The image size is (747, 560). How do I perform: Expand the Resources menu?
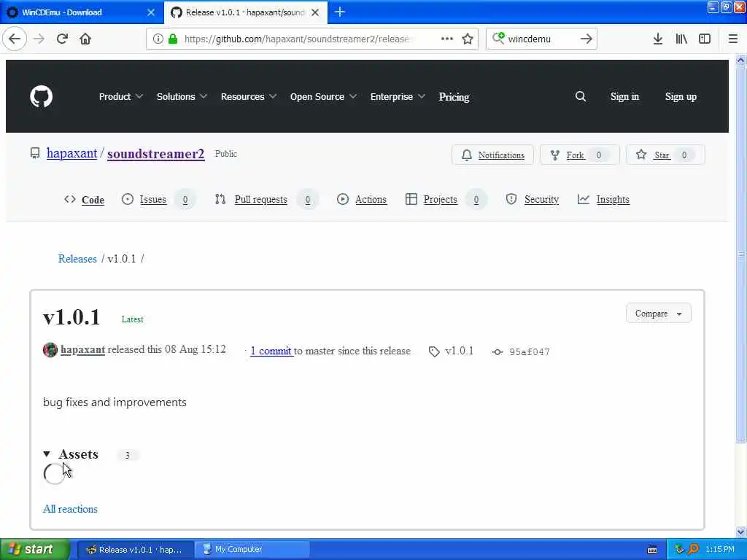point(248,97)
